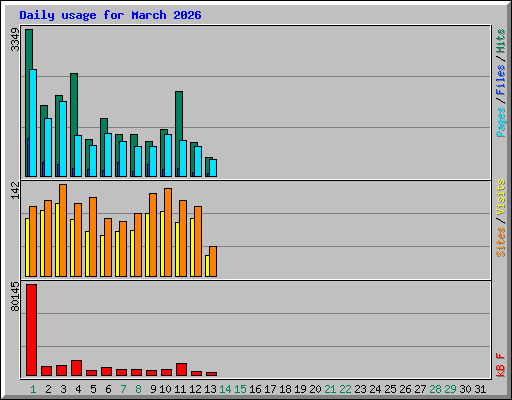
Task: Click the cyan pages bar for day 1
Action: [x=33, y=123]
